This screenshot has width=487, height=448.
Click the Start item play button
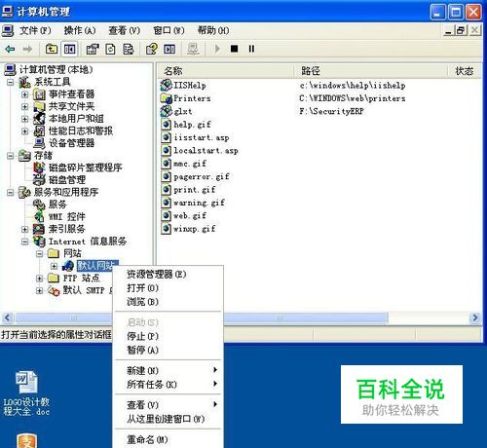[217, 49]
